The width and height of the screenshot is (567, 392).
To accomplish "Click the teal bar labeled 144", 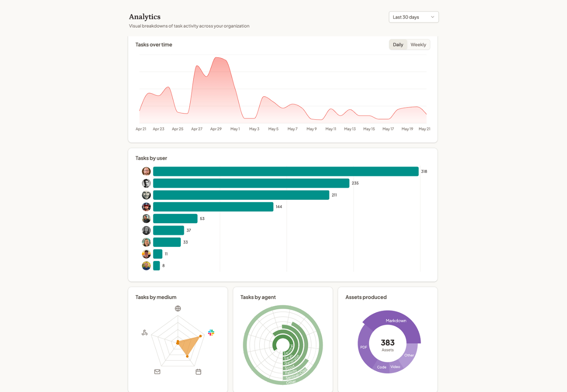I will (x=213, y=207).
